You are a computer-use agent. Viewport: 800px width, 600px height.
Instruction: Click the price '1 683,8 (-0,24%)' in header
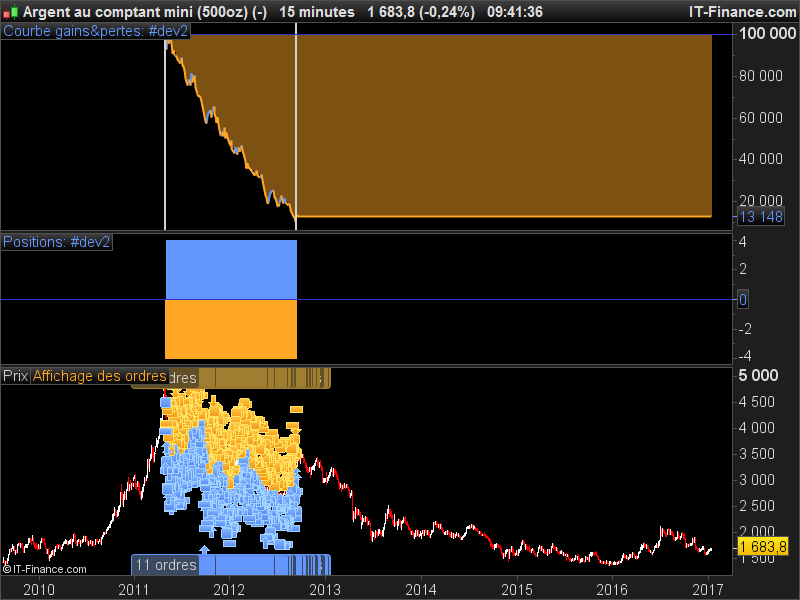[421, 12]
